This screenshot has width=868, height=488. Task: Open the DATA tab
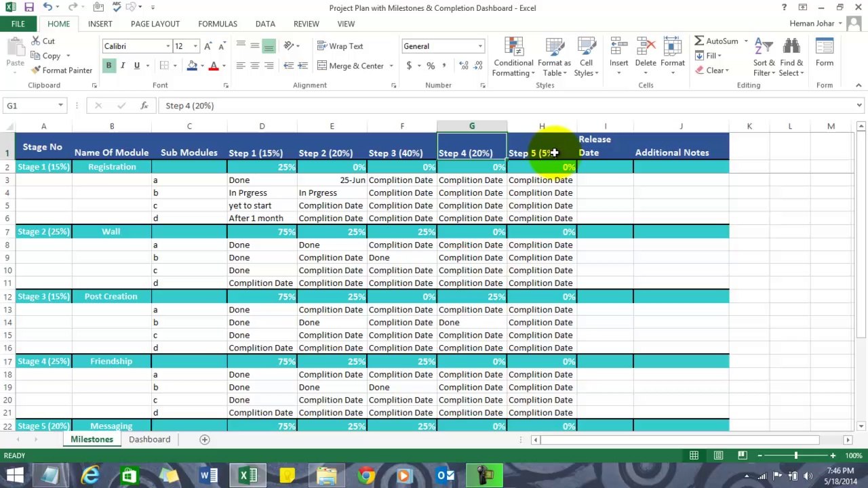click(x=265, y=24)
